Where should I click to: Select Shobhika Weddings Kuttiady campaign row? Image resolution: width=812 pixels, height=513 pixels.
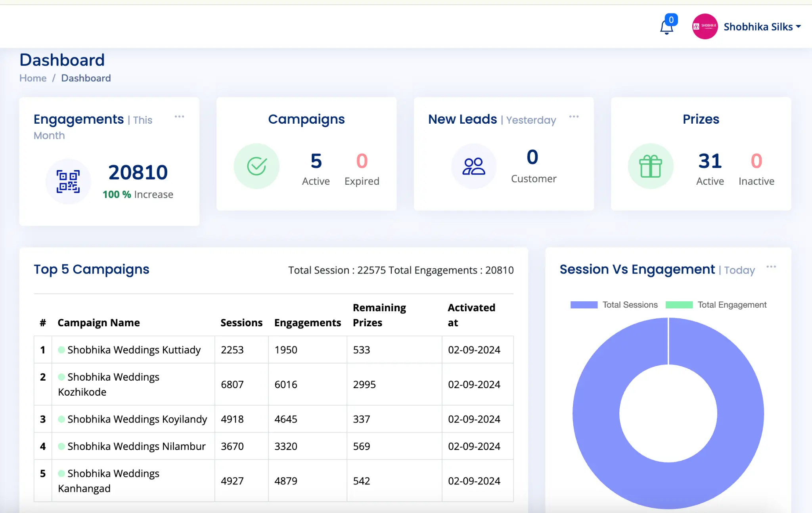coord(134,350)
